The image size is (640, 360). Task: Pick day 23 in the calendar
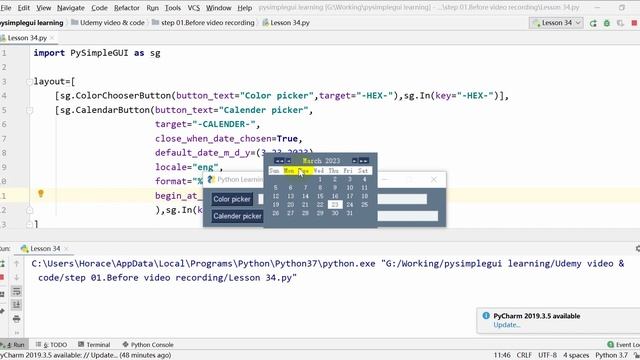click(335, 204)
